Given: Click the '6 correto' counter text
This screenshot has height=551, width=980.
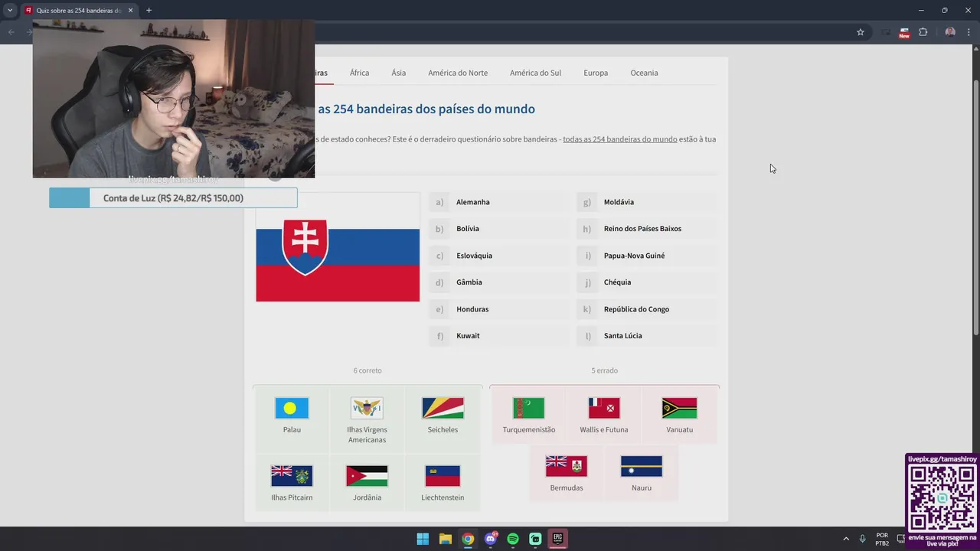Looking at the screenshot, I should point(367,370).
